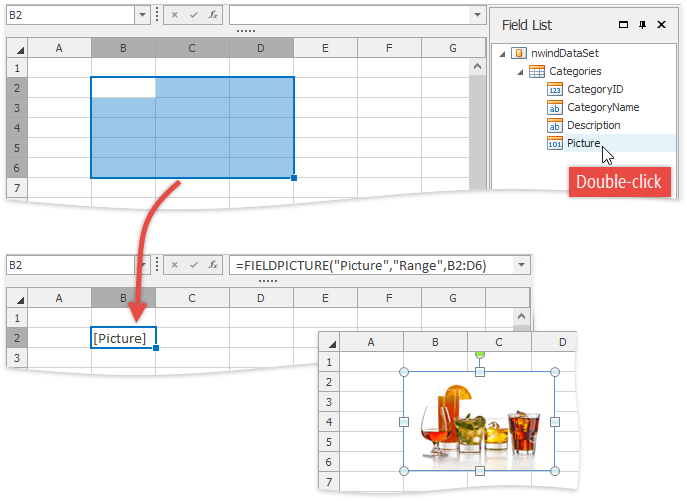Select column D header in middle spreadsheet

click(261, 298)
